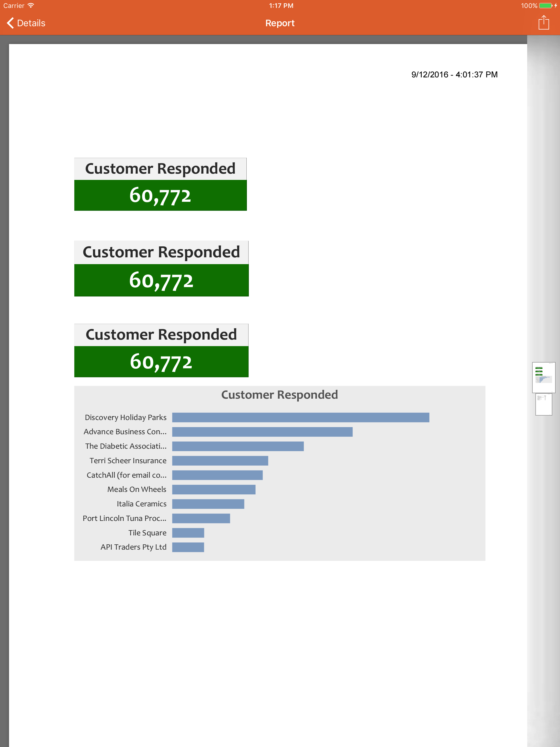Click the report timestamp 9/12/2016 - 4:01:37 PM
The image size is (560, 747).
point(454,74)
